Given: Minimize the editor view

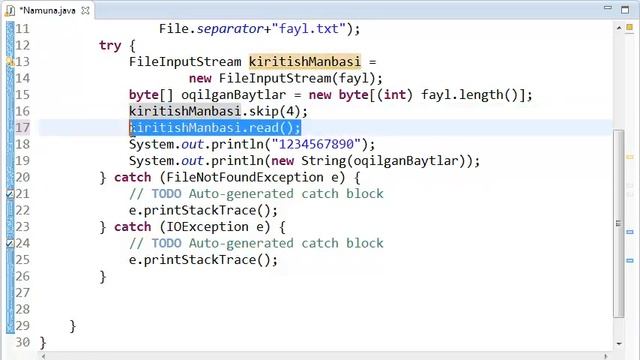Looking at the screenshot, I should click(608, 8).
